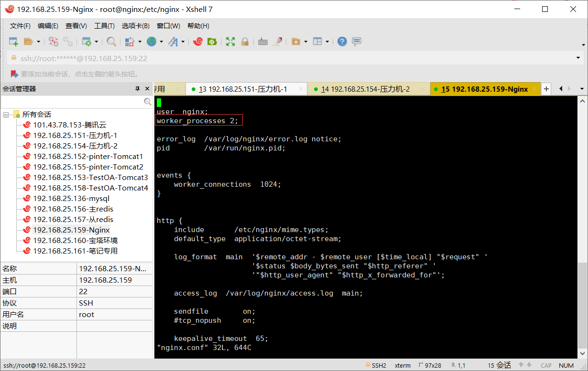Select session 192.168.25.136-mysql

71,199
